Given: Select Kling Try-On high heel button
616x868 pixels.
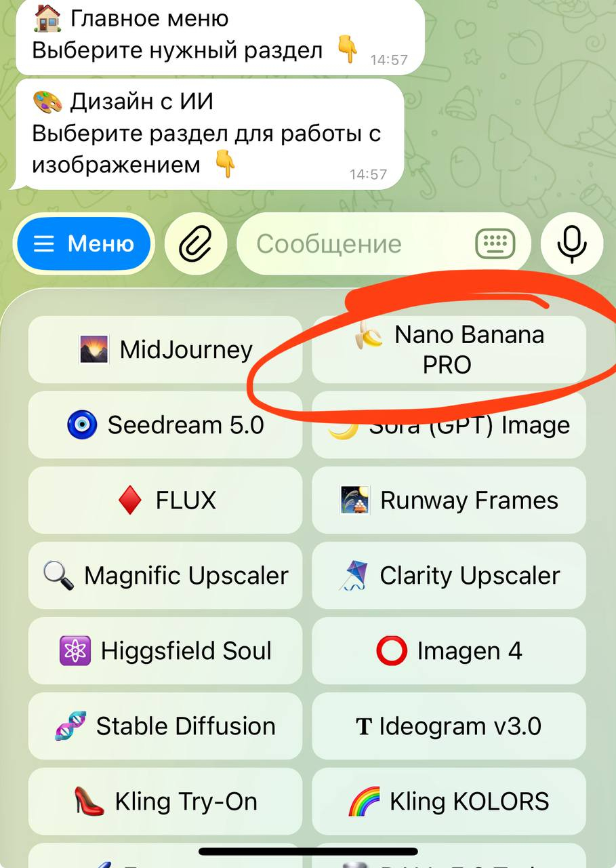Looking at the screenshot, I should 165,802.
